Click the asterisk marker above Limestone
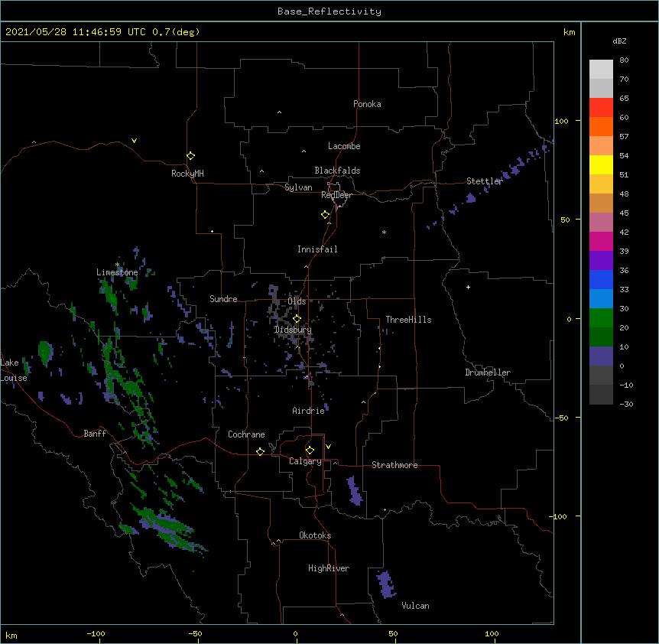The image size is (659, 644). 118,265
